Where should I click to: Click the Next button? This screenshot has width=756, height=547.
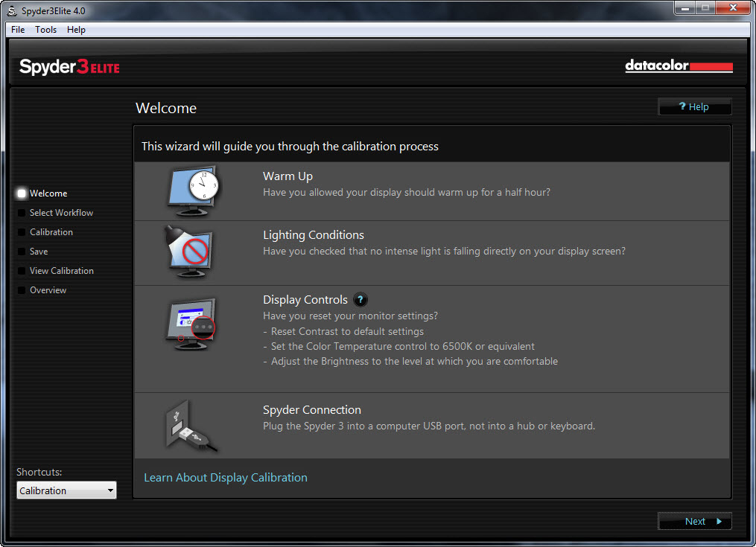pyautogui.click(x=694, y=521)
